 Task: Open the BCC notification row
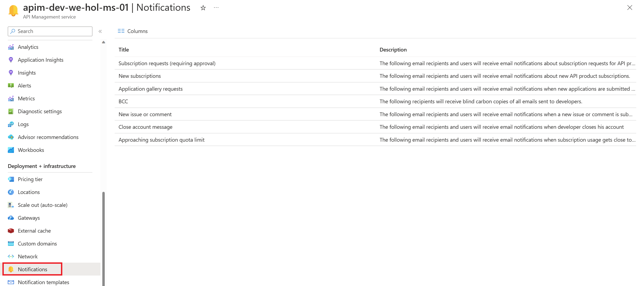point(375,101)
